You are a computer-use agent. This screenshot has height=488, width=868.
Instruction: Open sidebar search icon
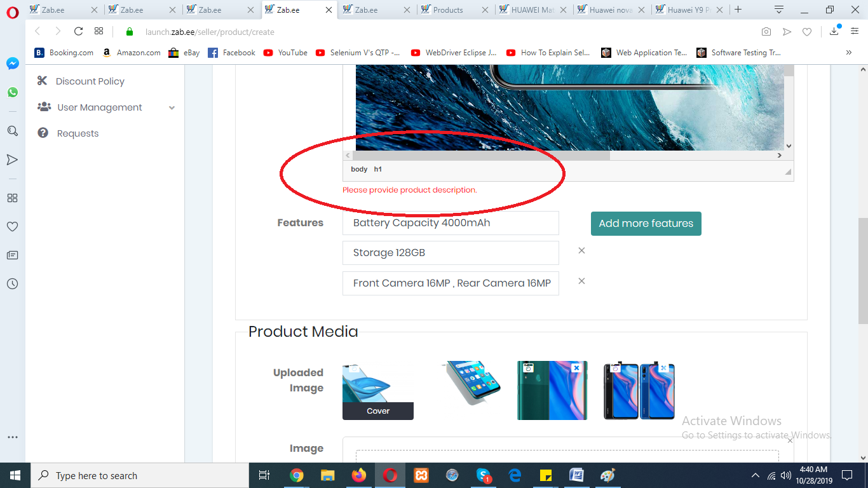tap(12, 131)
